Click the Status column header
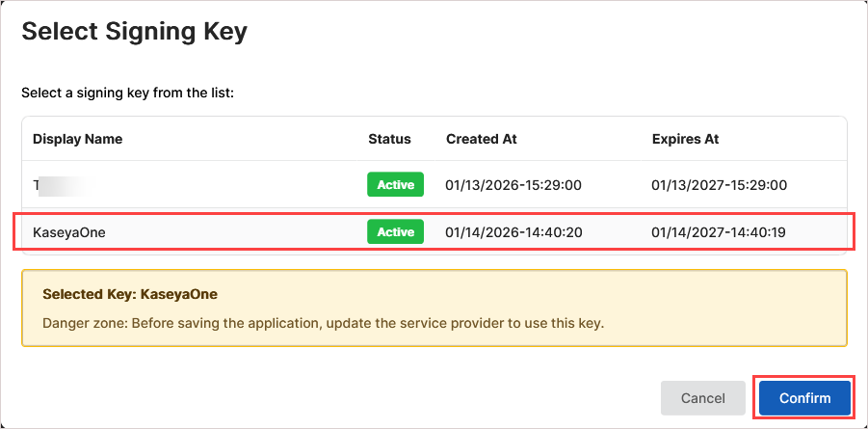Screen dimensions: 868x429 coord(389,139)
